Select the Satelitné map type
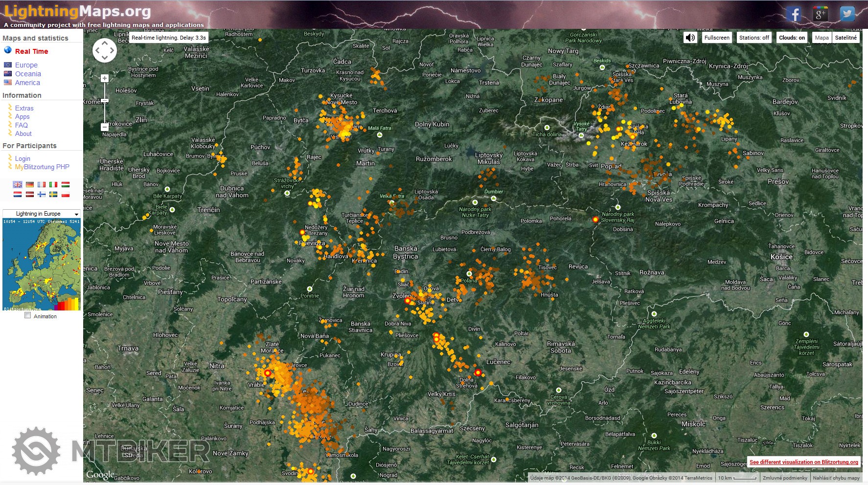 point(845,38)
